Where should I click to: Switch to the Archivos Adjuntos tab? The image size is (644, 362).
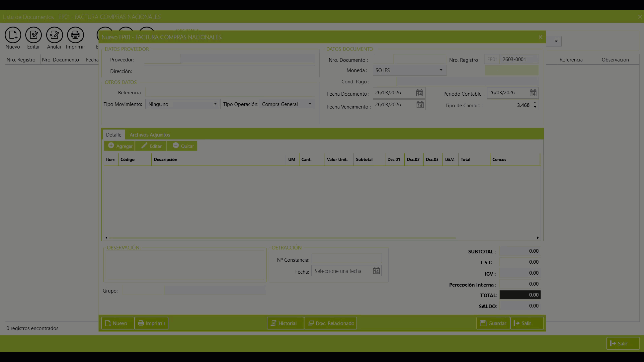coord(149,135)
